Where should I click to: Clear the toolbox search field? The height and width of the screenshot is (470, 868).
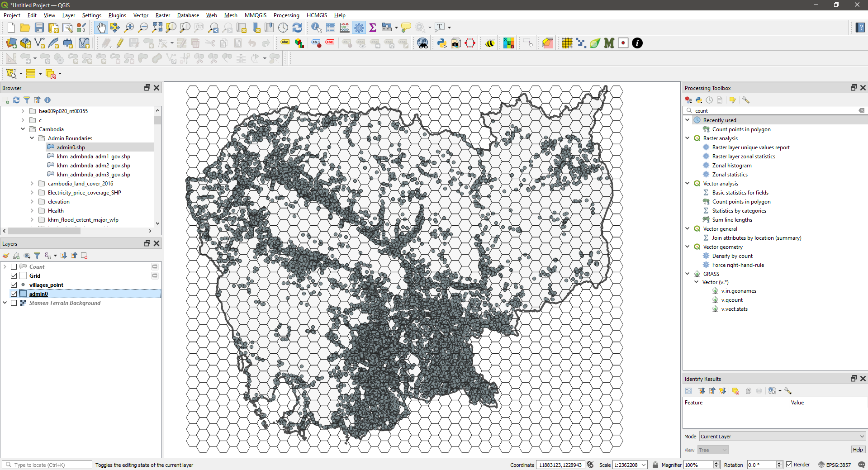(x=862, y=110)
